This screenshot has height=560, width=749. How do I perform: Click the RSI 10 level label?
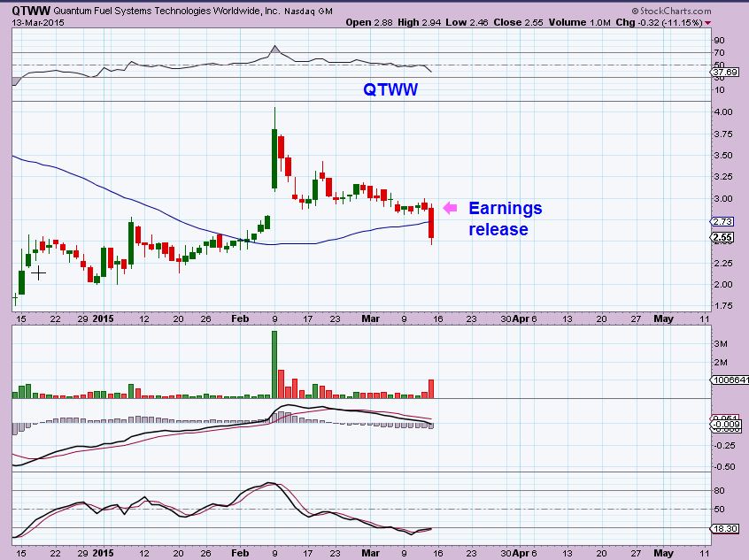pos(719,90)
